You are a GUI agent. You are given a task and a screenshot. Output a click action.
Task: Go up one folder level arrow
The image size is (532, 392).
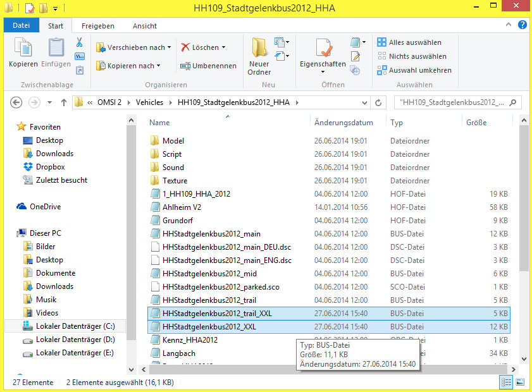pyautogui.click(x=64, y=102)
